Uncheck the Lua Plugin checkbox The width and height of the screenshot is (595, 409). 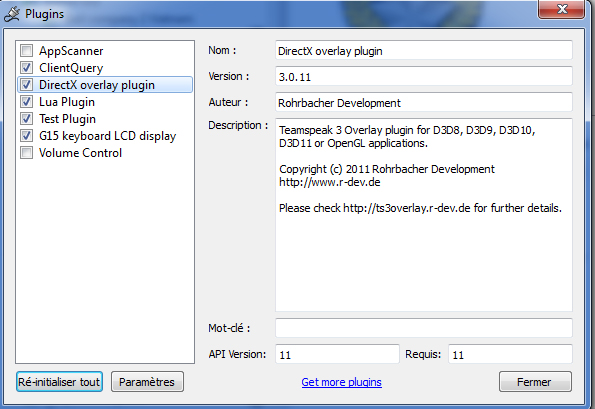point(26,102)
